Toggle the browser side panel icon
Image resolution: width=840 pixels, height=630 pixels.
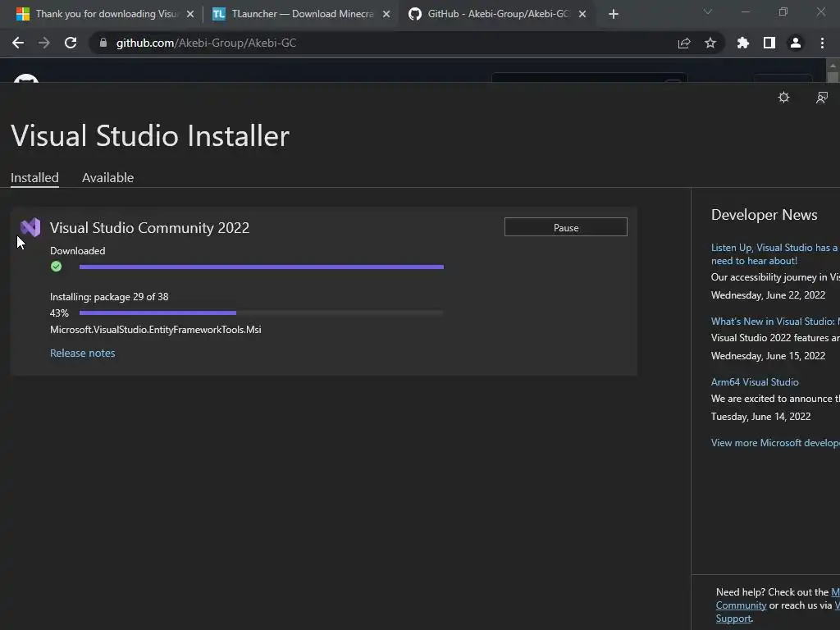click(x=769, y=43)
